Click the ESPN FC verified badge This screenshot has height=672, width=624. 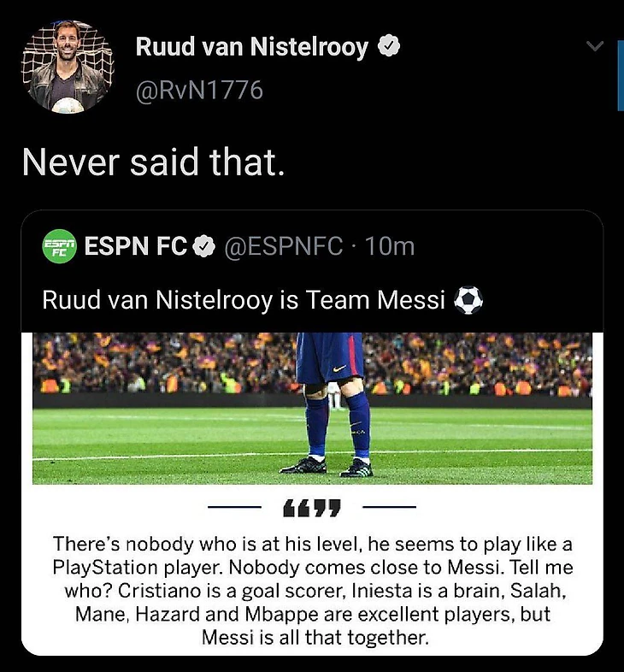[203, 246]
